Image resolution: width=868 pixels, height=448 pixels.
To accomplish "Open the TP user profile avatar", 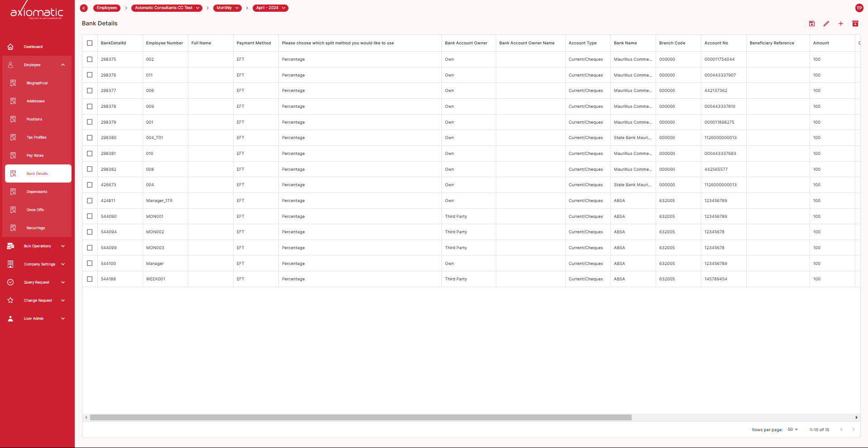I will [858, 8].
